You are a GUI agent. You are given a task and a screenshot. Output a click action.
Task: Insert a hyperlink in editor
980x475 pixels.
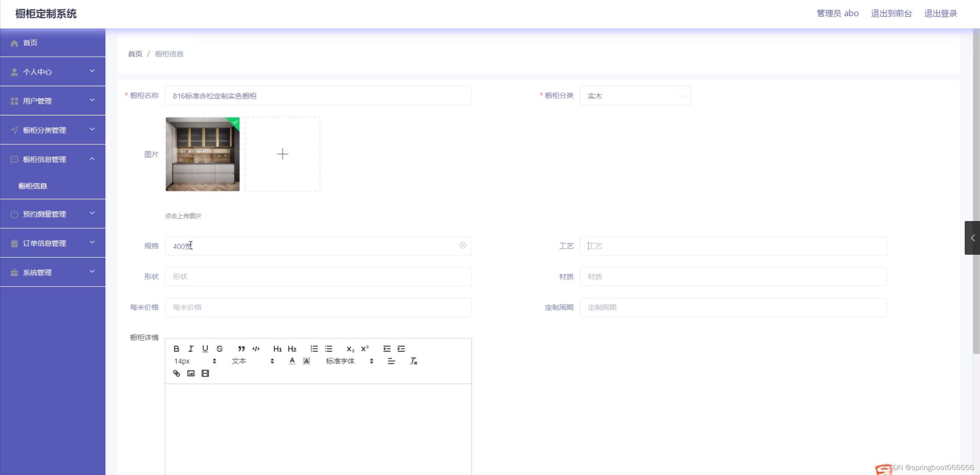tap(176, 373)
